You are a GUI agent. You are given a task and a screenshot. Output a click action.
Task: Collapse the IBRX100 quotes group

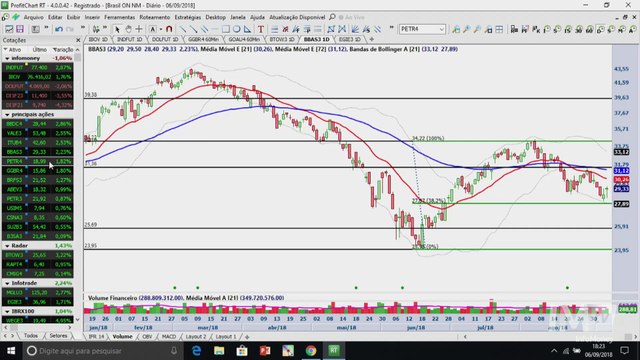point(7,311)
